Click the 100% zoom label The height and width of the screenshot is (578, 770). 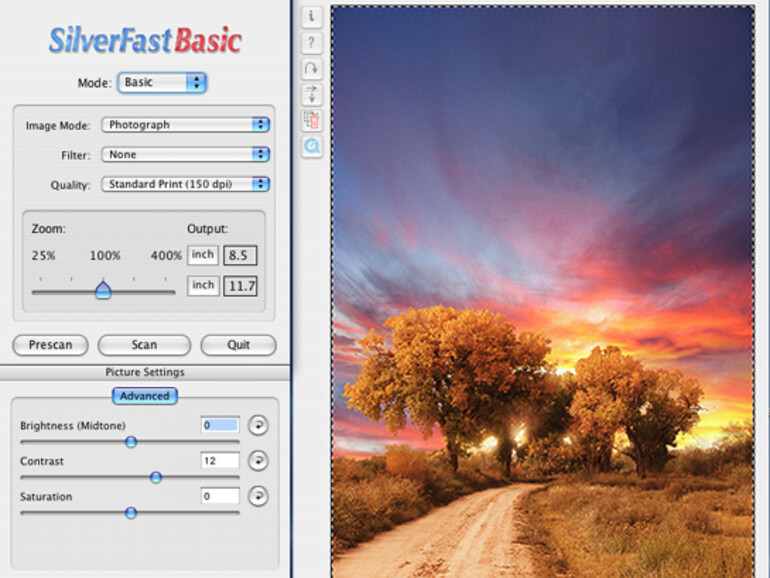(x=105, y=256)
